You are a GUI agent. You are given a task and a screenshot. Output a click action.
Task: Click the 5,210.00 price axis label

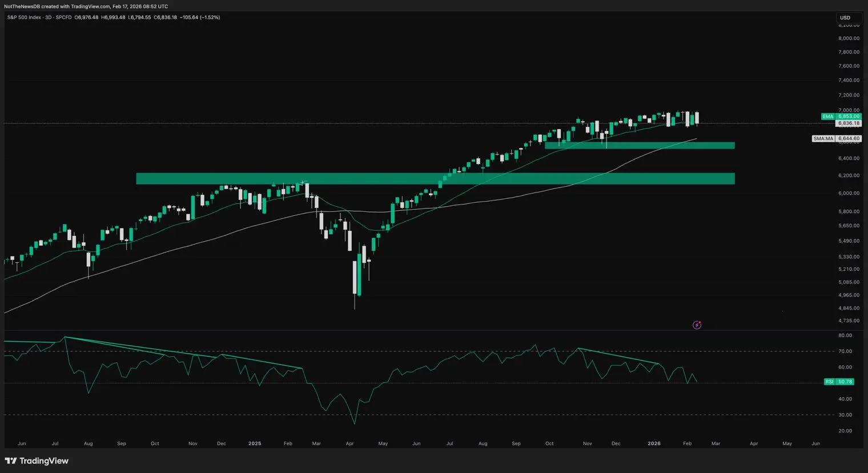point(849,269)
